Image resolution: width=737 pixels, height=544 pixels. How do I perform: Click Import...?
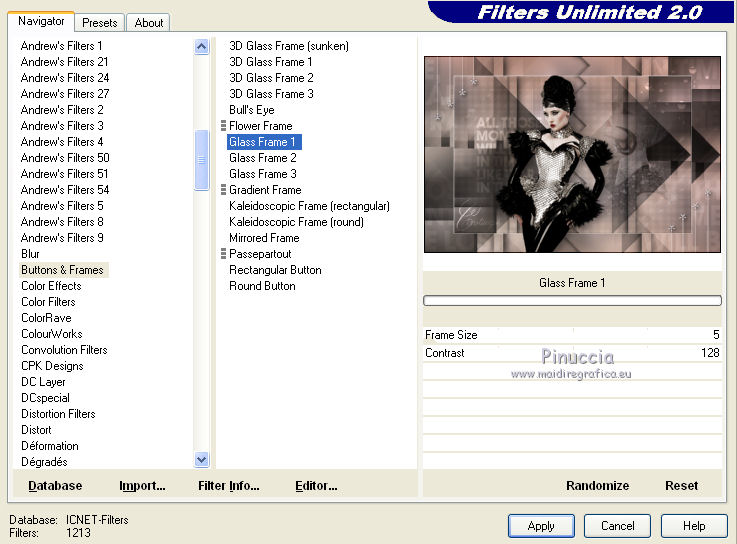[142, 486]
